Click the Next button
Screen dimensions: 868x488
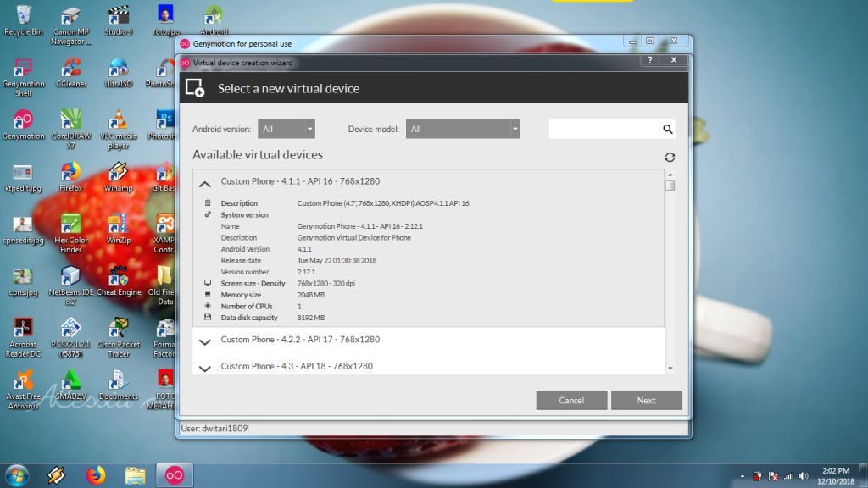(x=646, y=400)
